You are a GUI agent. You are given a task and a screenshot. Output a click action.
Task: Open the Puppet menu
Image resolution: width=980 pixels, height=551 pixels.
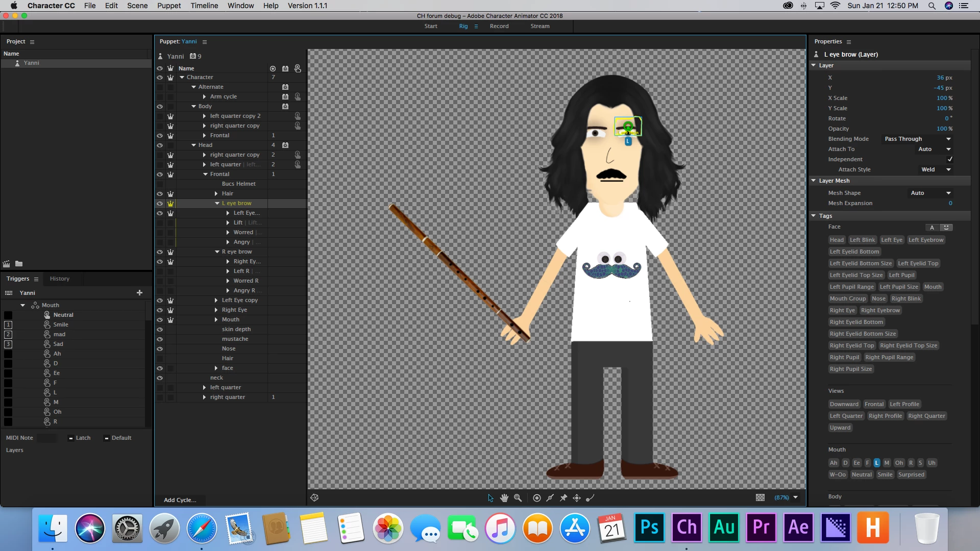(168, 6)
